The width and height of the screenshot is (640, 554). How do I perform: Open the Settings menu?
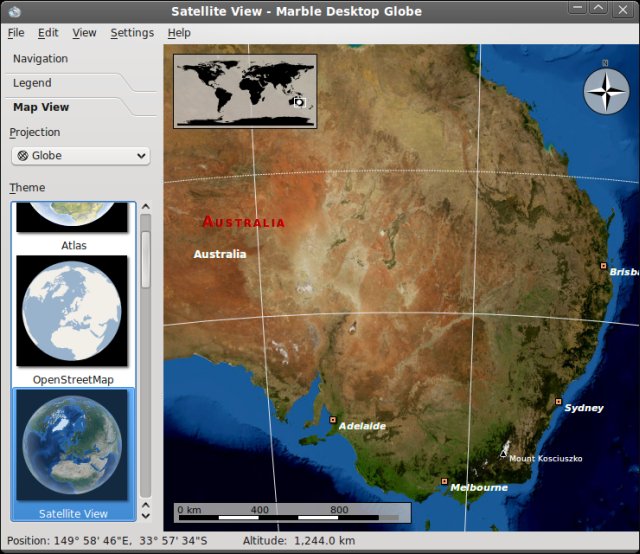tap(132, 33)
